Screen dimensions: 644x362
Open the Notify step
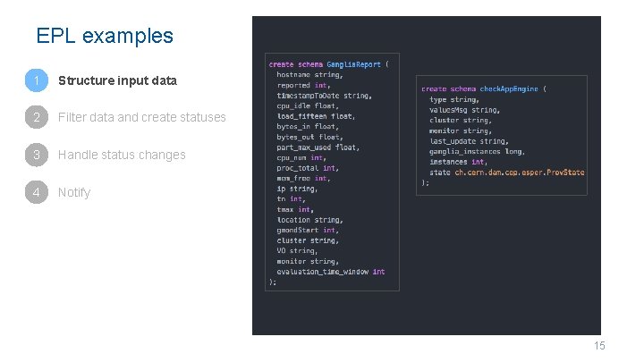tap(74, 192)
